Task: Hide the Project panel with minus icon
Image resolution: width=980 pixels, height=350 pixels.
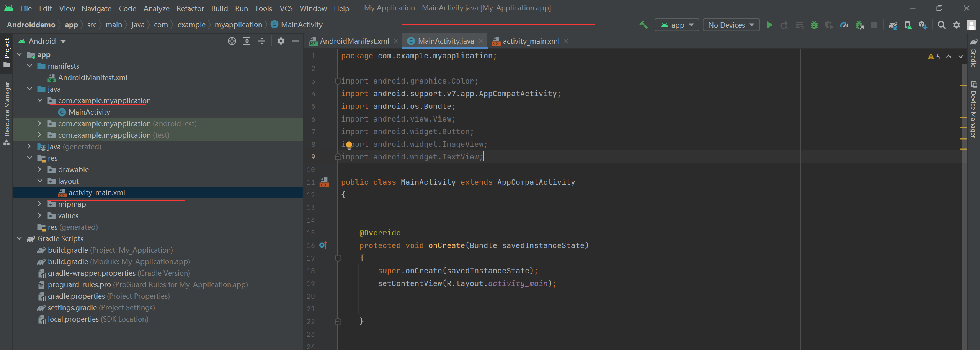Action: coord(296,41)
